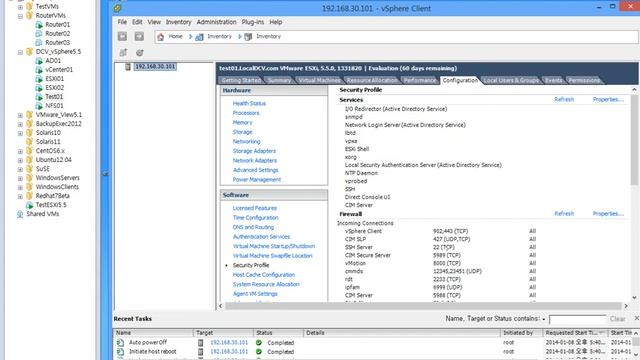Click the NTP Daemon service row
The width and height of the screenshot is (640, 360).
click(361, 173)
